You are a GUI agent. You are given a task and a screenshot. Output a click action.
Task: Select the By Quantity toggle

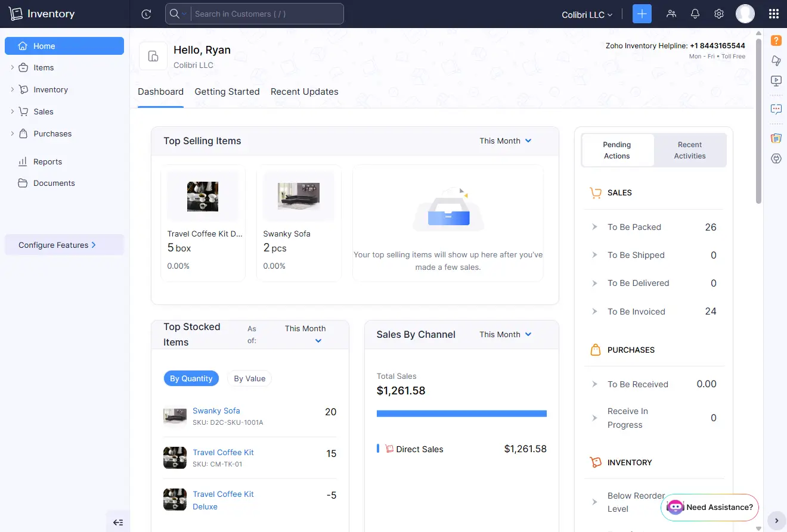click(x=191, y=378)
